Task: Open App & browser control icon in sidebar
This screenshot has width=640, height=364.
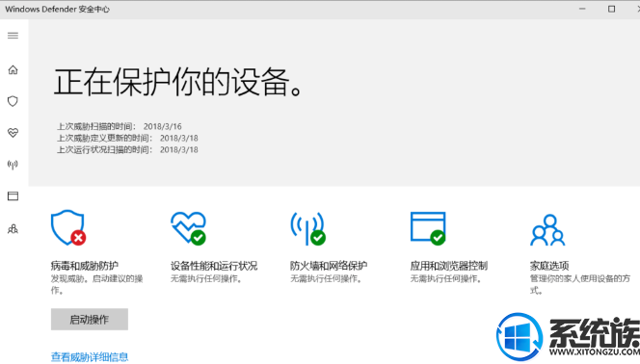Action: click(13, 196)
